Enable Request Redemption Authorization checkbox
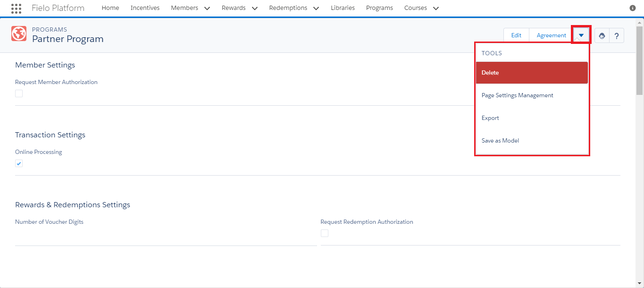The height and width of the screenshot is (288, 644). click(325, 233)
